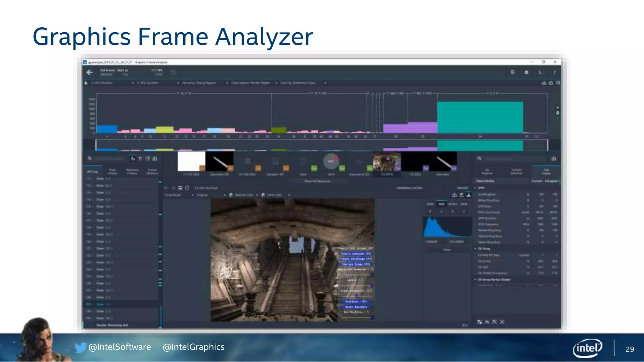644x362 pixels.
Task: Switch to the Resource History tab
Action: [x=132, y=172]
